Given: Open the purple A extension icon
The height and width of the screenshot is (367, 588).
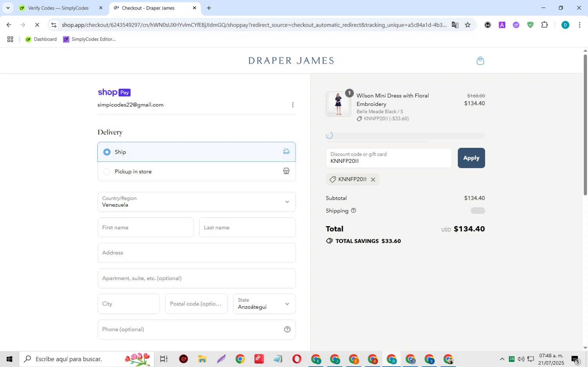Looking at the screenshot, I should 502,25.
